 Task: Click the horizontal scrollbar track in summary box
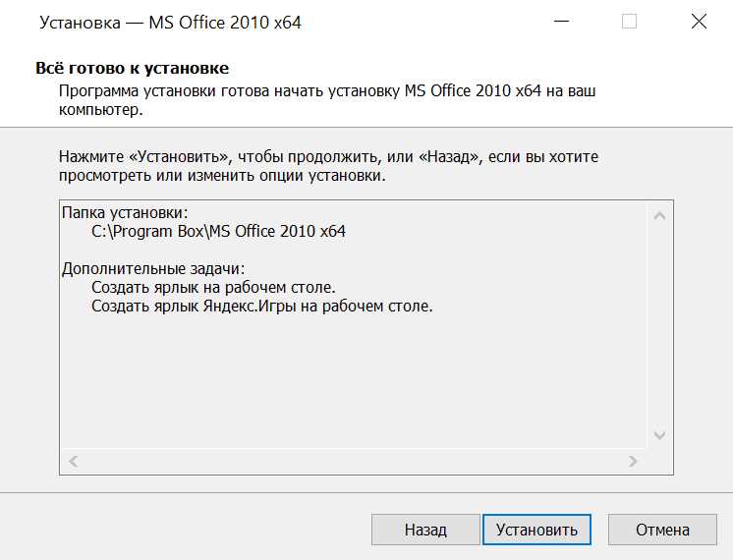pyautogui.click(x=354, y=461)
